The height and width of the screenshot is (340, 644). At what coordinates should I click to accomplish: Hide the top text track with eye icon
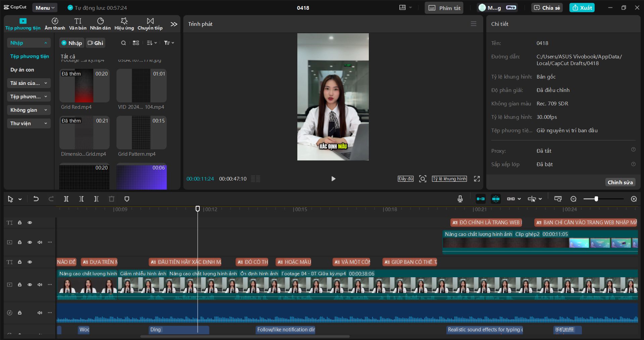point(30,223)
